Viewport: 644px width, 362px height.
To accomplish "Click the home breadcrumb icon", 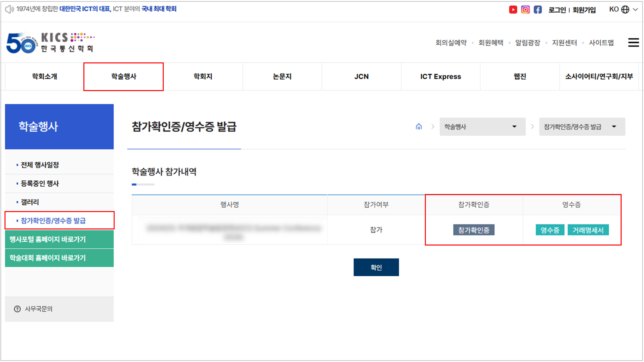I will tap(419, 127).
